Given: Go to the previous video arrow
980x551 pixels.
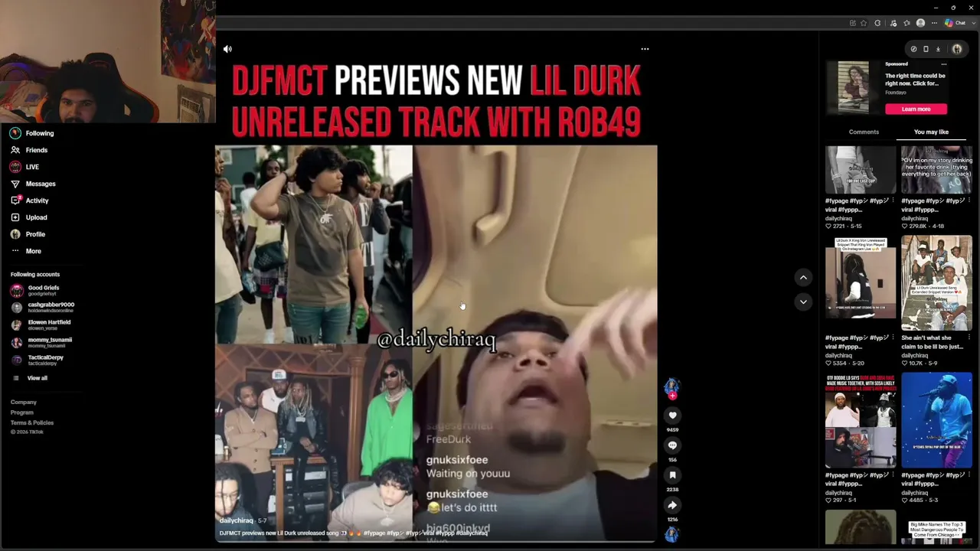Looking at the screenshot, I should click(803, 277).
